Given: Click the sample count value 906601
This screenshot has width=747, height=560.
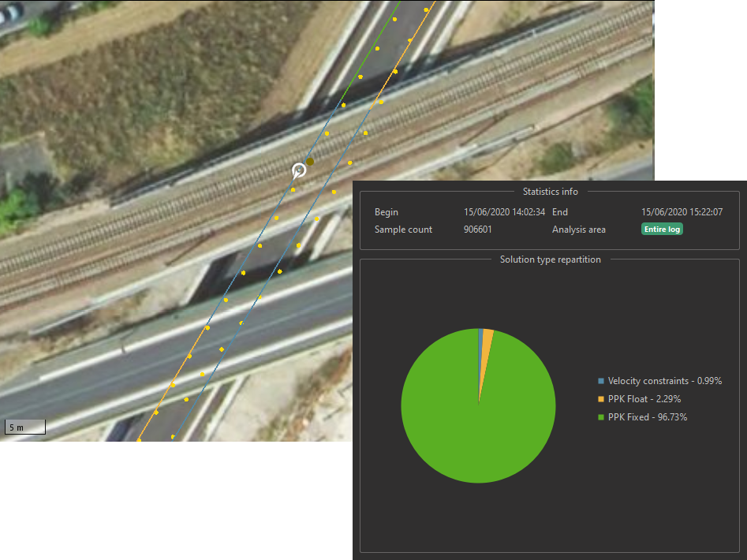Looking at the screenshot, I should click(479, 230).
